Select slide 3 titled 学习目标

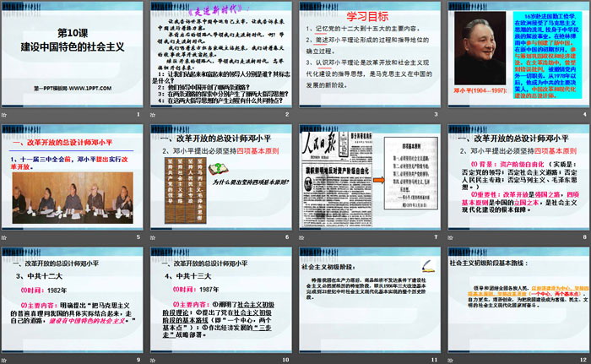pyautogui.click(x=370, y=55)
